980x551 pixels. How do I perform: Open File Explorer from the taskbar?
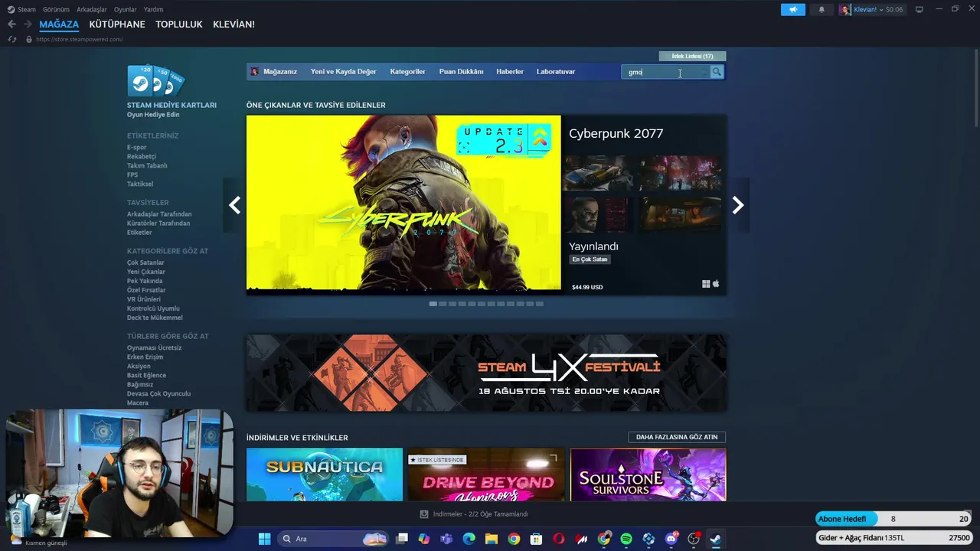click(491, 539)
